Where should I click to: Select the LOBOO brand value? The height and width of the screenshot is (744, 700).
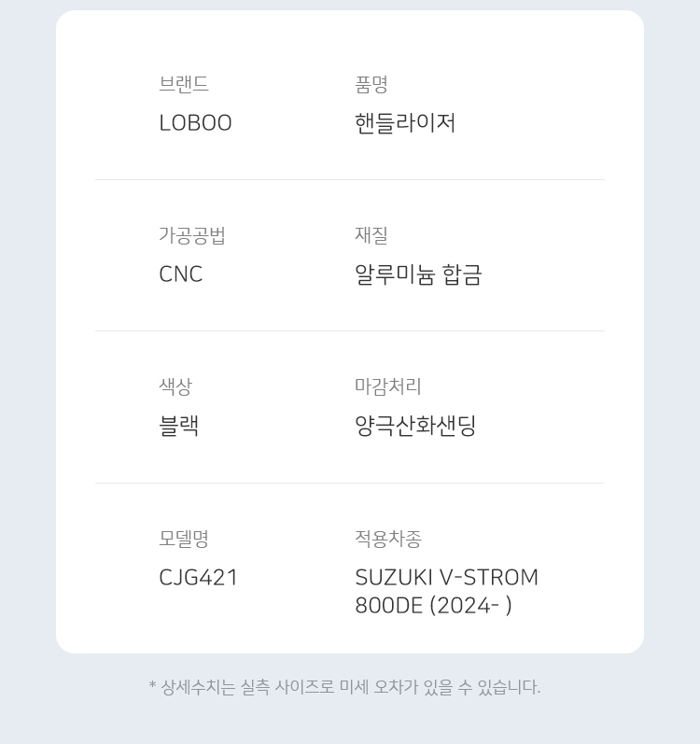tap(195, 123)
